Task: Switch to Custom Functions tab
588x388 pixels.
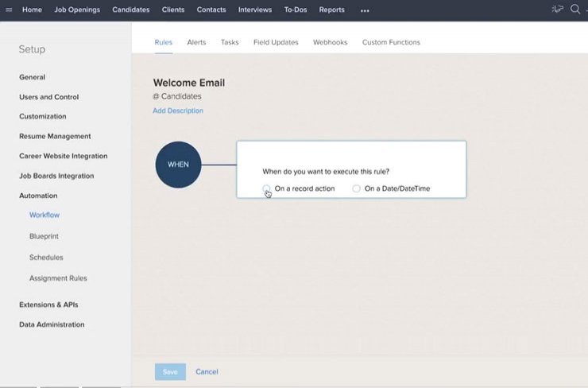Action: click(391, 42)
